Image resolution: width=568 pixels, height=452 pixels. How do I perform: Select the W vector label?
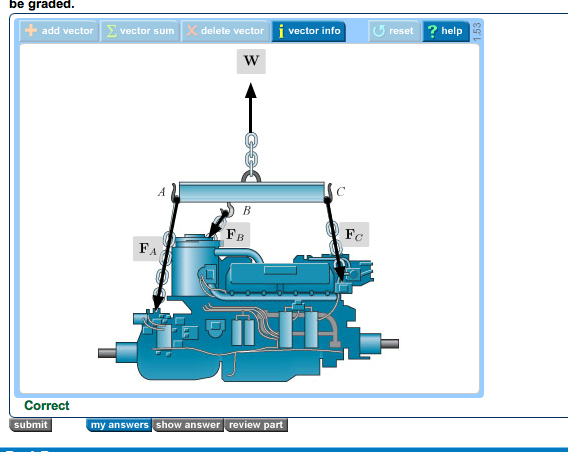251,61
